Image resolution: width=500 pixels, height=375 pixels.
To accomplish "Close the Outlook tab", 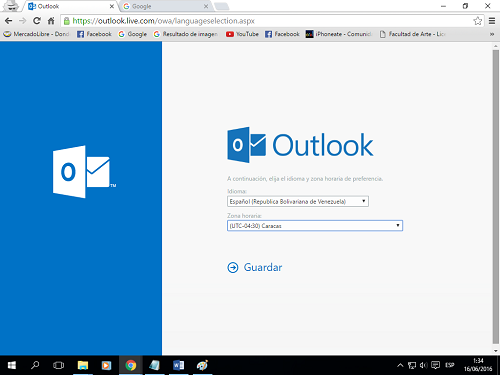I will pos(112,6).
